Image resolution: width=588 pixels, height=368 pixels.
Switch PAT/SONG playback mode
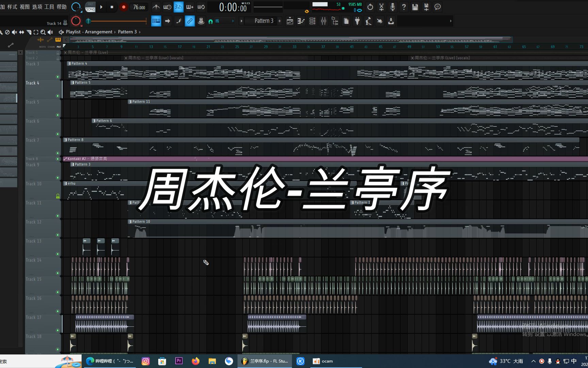pyautogui.click(x=90, y=7)
